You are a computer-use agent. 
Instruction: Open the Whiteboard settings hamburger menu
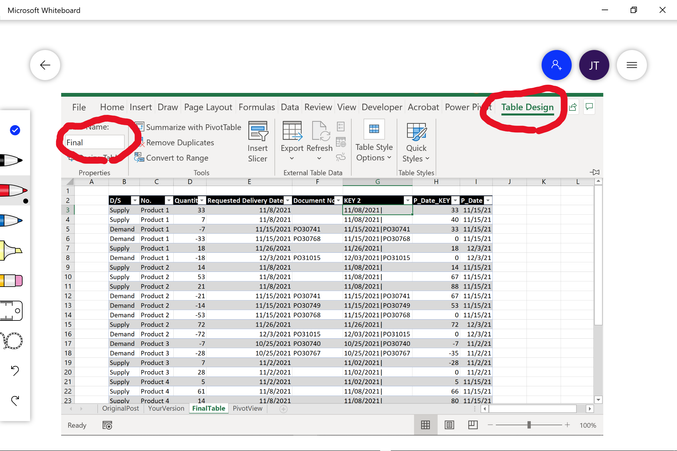click(x=632, y=65)
